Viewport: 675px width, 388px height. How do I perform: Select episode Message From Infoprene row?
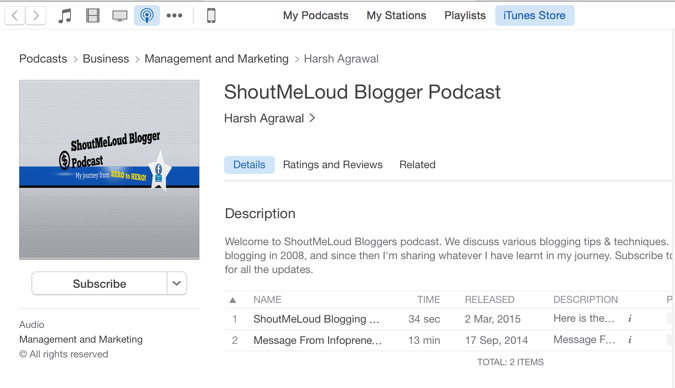pos(448,340)
